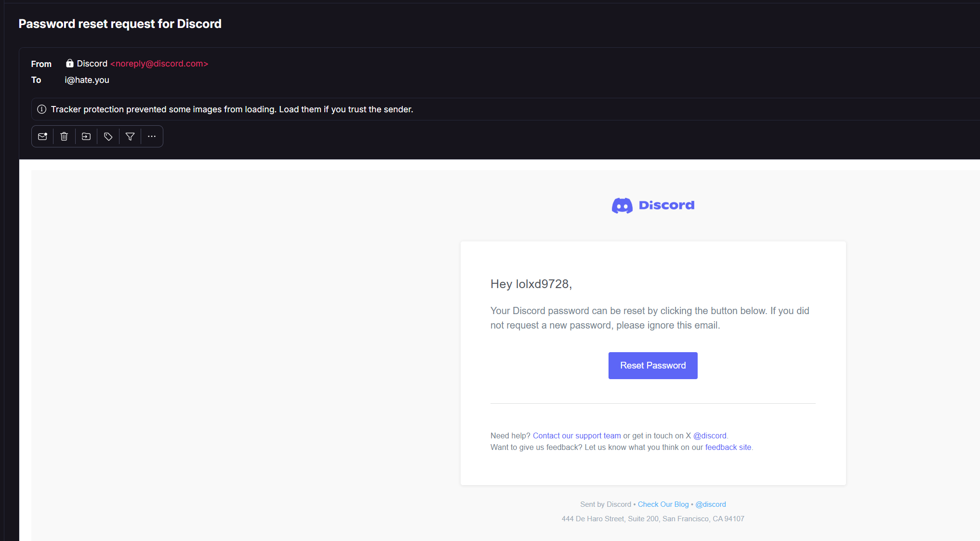Open the move-to-folder icon
The width and height of the screenshot is (980, 541).
point(86,137)
